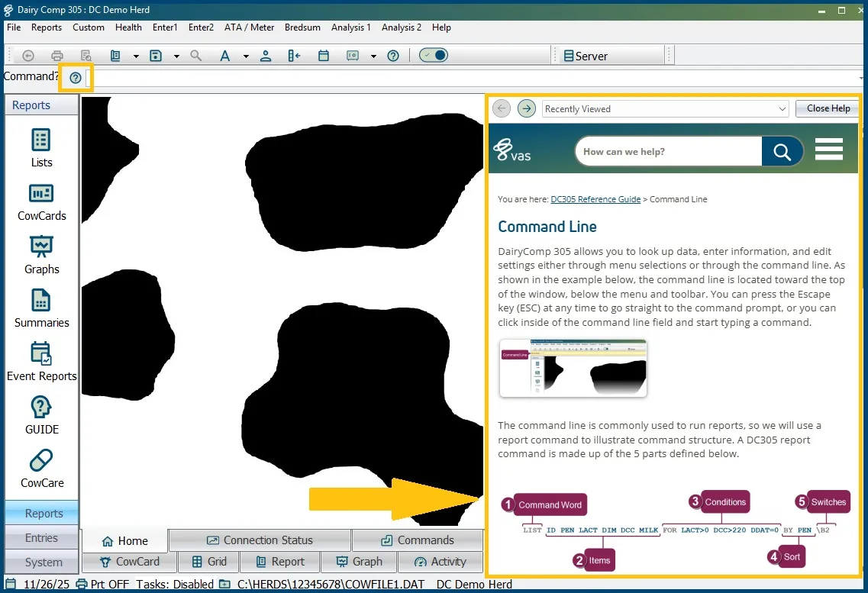The image size is (868, 593).
Task: Switch to the Graph tab
Action: (x=360, y=562)
